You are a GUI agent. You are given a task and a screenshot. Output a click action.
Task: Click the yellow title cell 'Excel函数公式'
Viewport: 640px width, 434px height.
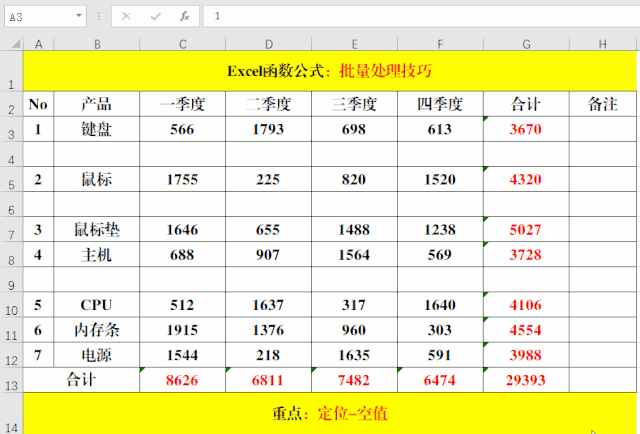point(329,71)
